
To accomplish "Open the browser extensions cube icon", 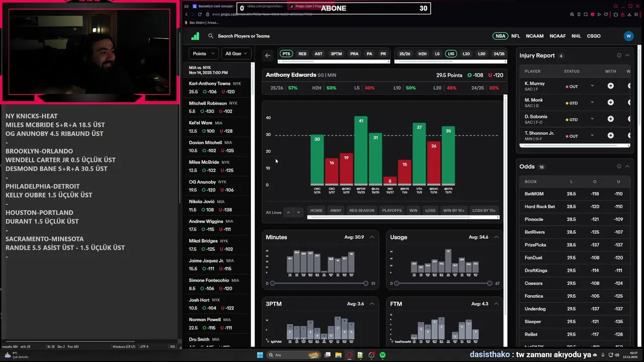I will point(616,15).
